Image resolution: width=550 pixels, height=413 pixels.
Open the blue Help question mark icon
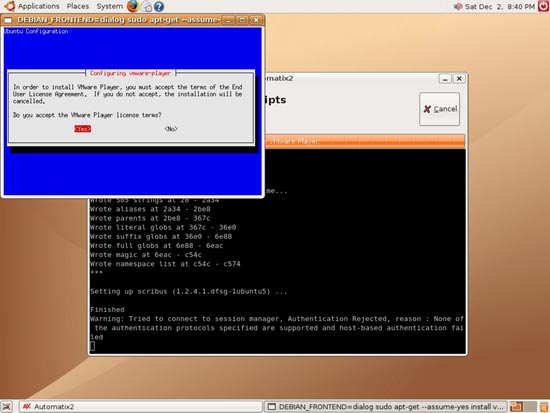pyautogui.click(x=159, y=6)
